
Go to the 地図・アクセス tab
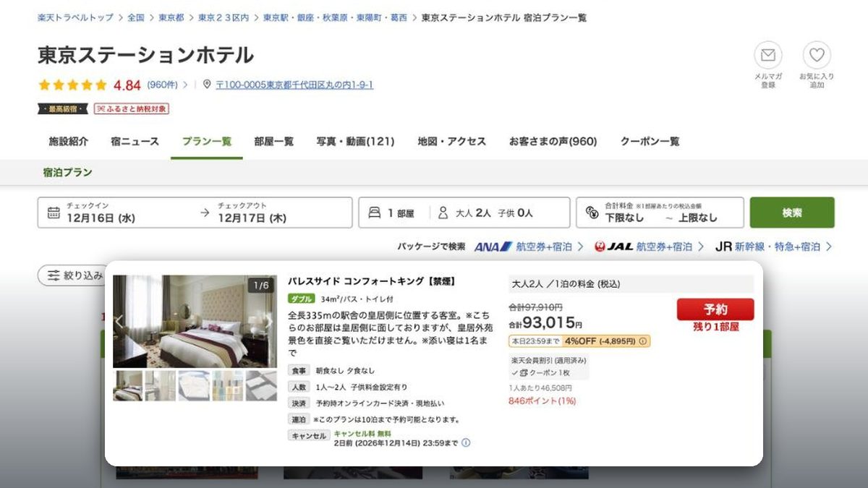451,141
